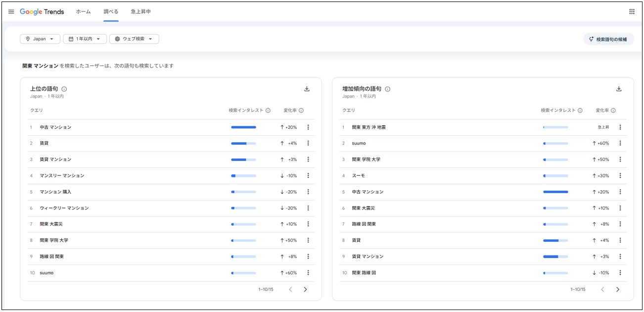Open the ウェブ検索 category dropdown
Viewport: 644px width, 312px height.
[134, 39]
